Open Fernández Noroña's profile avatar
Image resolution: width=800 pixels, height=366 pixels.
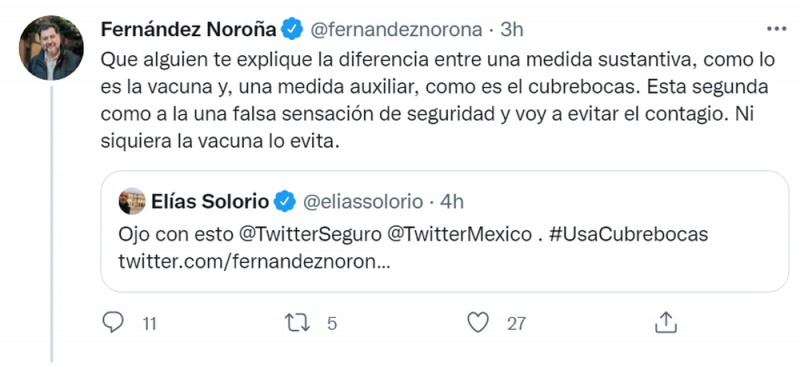click(51, 47)
